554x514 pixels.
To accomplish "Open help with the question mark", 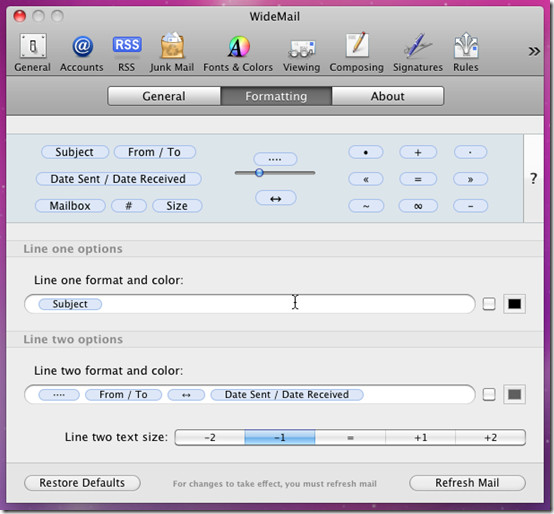I will point(534,178).
